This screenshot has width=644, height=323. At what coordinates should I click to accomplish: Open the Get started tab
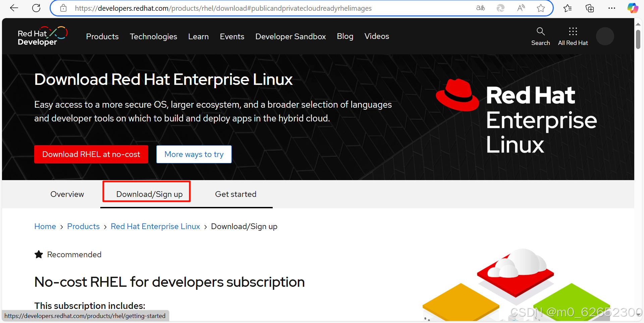(235, 194)
